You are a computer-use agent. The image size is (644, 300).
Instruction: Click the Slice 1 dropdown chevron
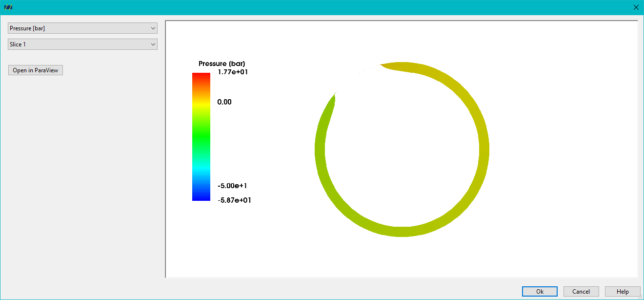(x=153, y=44)
